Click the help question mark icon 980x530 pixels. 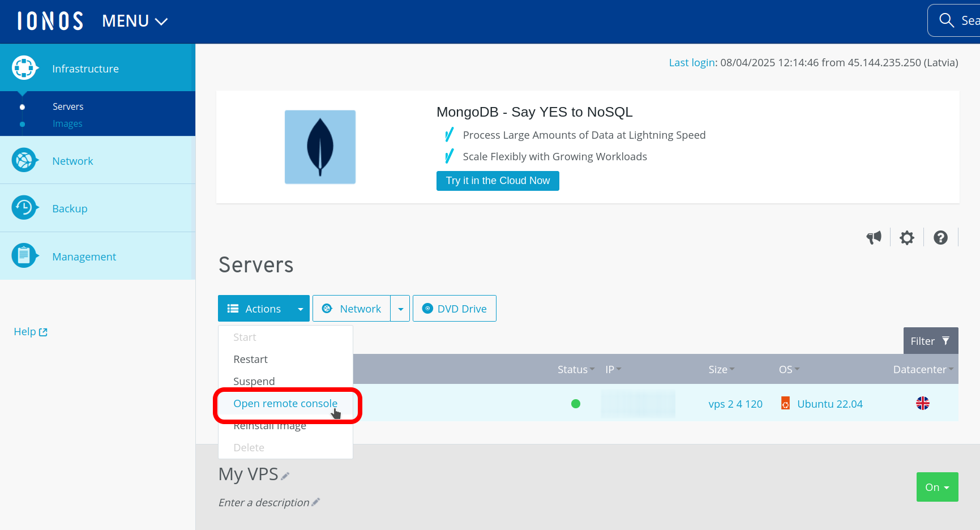pos(940,238)
